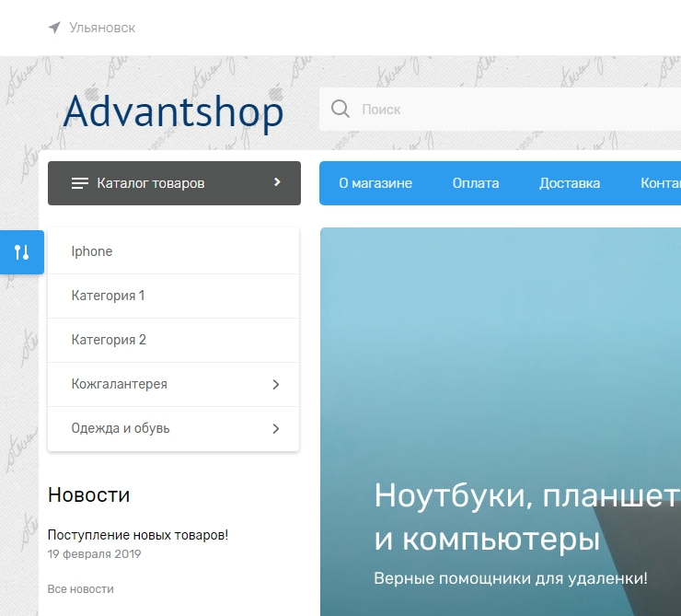Select the Iphone category

[92, 251]
